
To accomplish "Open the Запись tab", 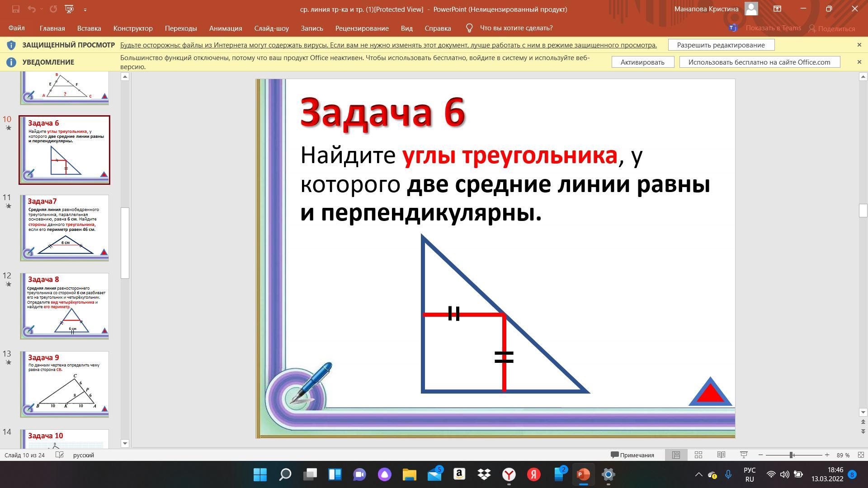I will [312, 28].
